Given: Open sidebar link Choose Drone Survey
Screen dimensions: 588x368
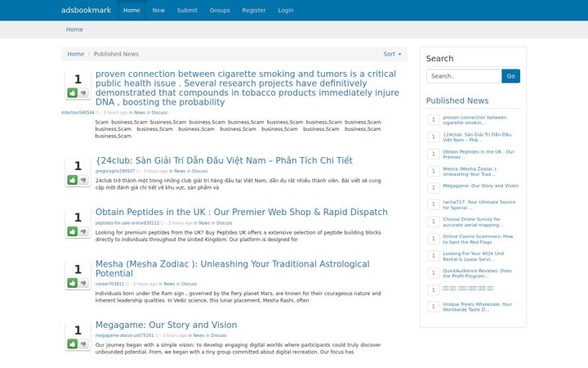Looking at the screenshot, I should pyautogui.click(x=473, y=222).
